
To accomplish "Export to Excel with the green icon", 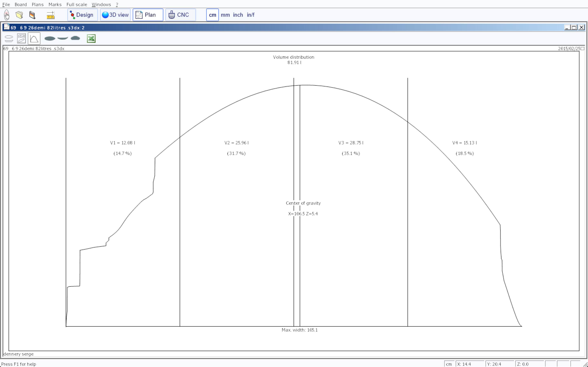I will (91, 39).
